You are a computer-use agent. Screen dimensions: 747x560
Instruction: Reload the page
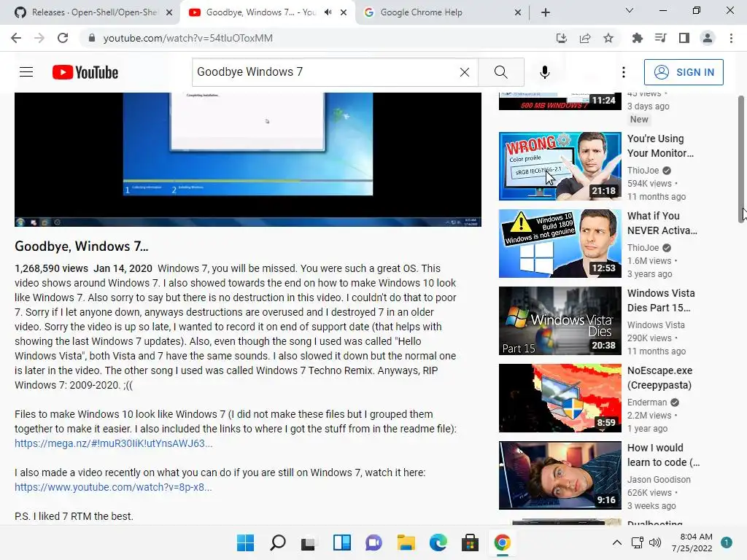pos(63,38)
